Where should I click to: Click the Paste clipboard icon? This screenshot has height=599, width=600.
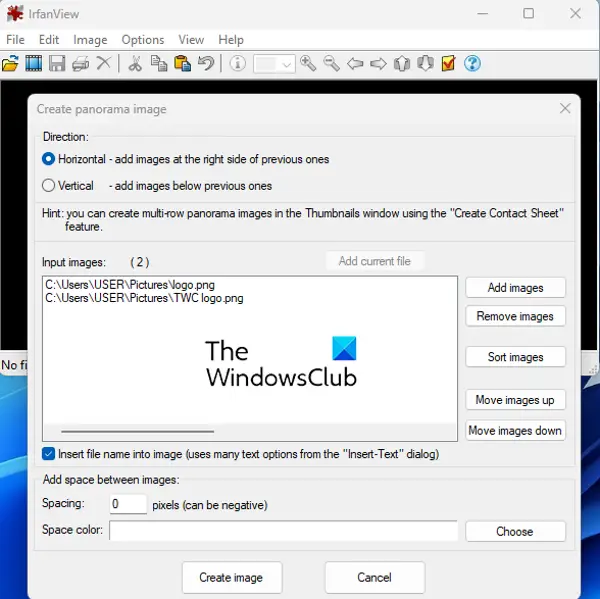click(183, 64)
